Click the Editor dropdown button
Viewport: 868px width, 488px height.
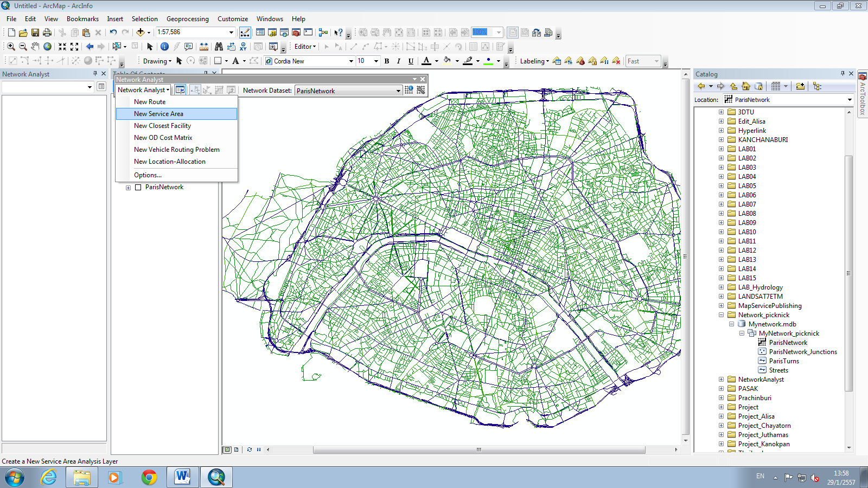[x=304, y=47]
